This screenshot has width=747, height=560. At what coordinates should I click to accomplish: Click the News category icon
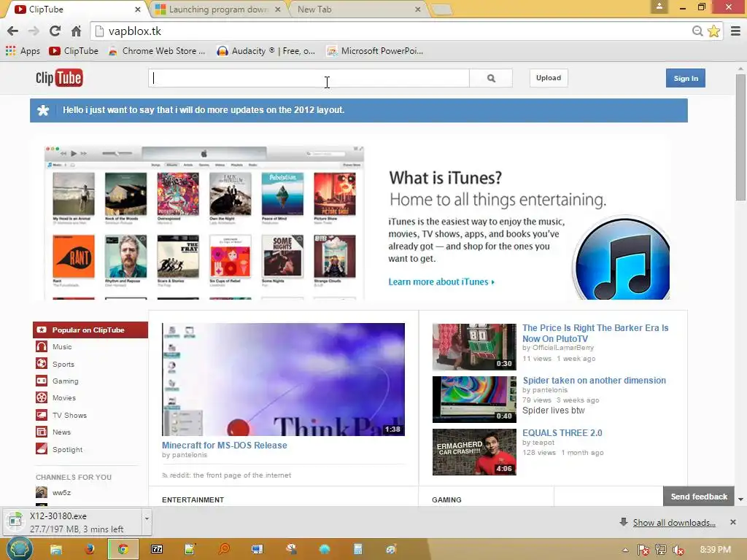point(42,432)
